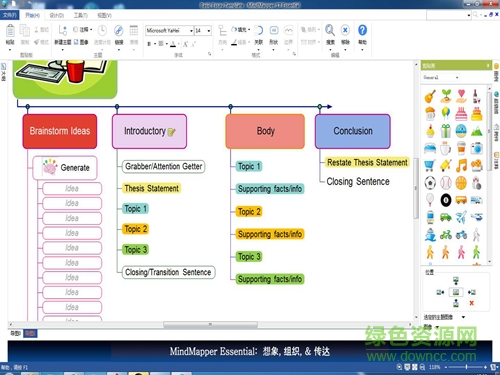Click the Direction (方向) layout icon
Viewport: 500px width, 375px height.
[222, 31]
